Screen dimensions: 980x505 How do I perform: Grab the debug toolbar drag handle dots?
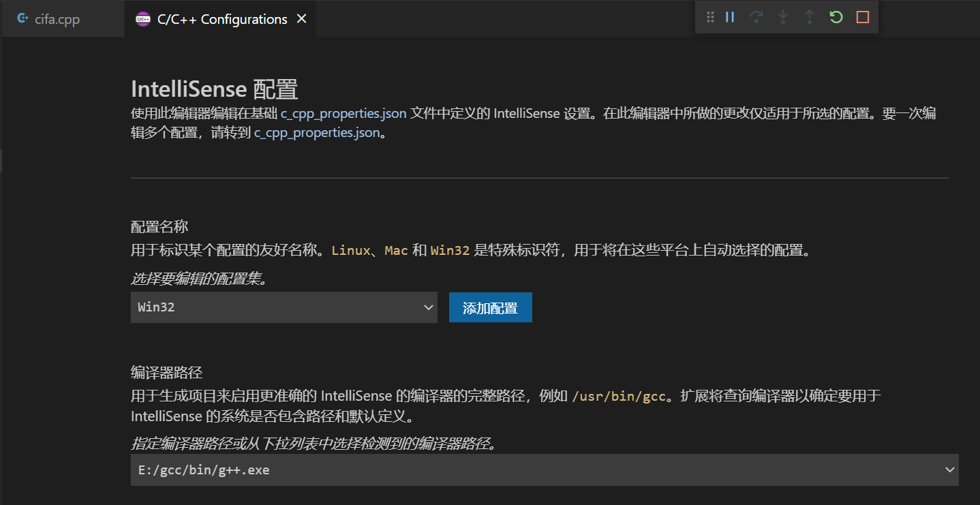click(709, 17)
